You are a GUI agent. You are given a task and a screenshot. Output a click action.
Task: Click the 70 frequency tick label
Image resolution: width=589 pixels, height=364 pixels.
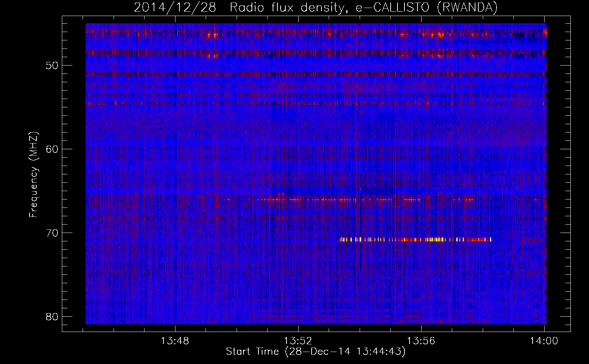point(52,233)
